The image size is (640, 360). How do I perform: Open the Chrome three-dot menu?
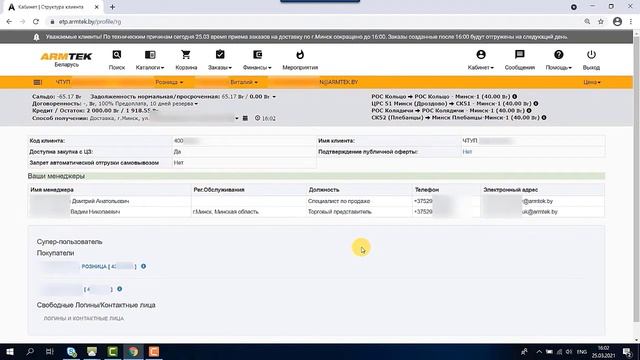(631, 22)
